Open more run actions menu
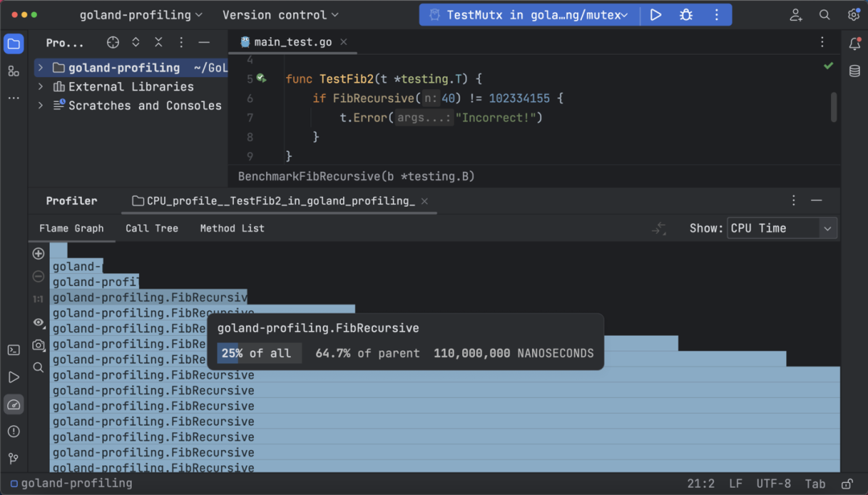 tap(717, 15)
